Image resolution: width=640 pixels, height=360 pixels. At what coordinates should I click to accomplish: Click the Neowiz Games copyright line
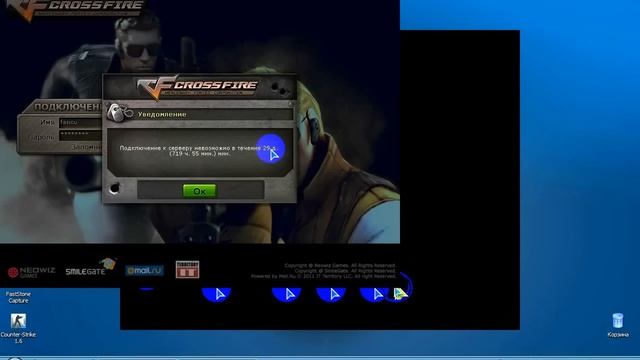pyautogui.click(x=340, y=265)
